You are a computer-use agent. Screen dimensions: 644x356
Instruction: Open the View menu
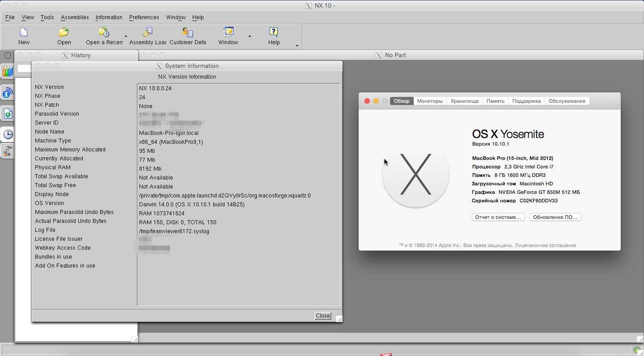click(28, 17)
